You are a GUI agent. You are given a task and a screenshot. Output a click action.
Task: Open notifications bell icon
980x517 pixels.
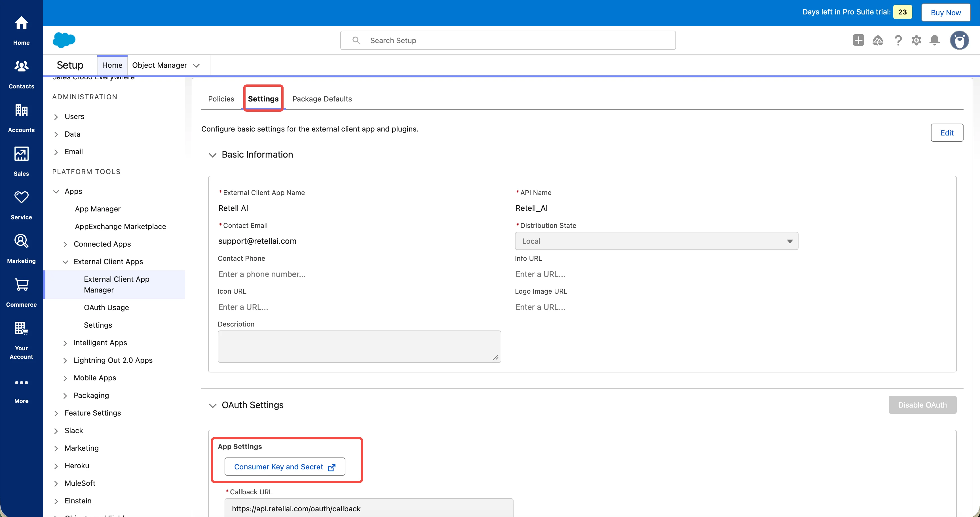point(934,40)
